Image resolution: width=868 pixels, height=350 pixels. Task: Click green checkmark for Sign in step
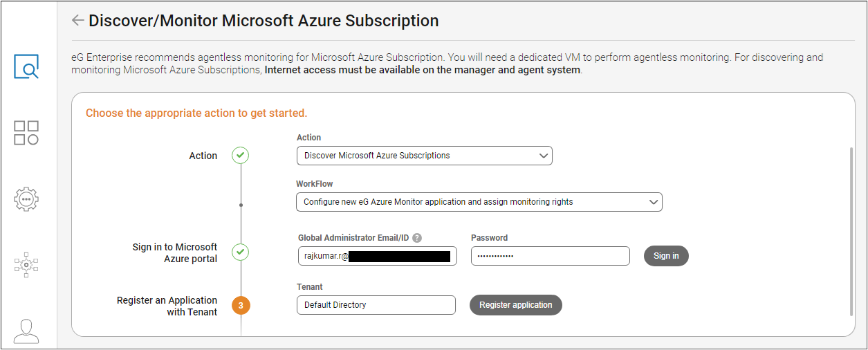pyautogui.click(x=240, y=252)
